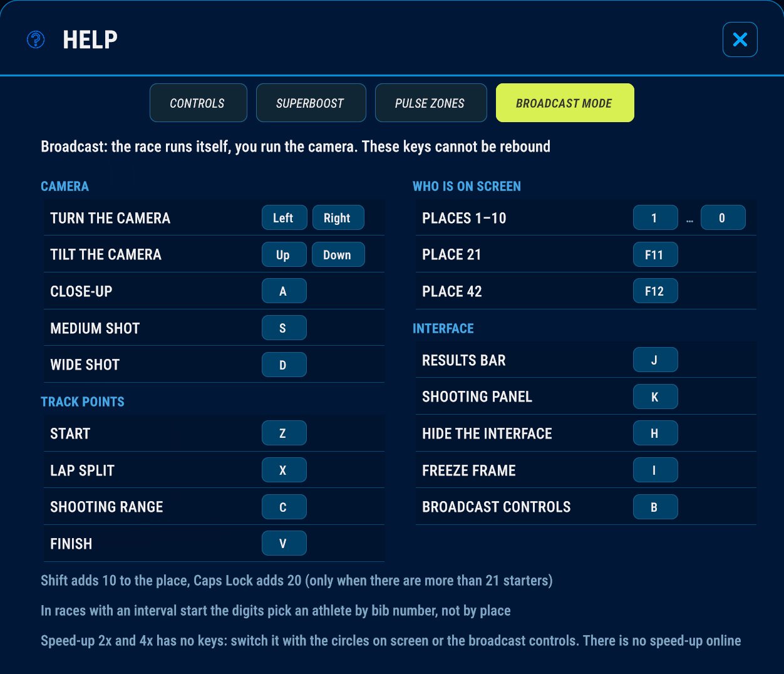Viewport: 784px width, 674px height.
Task: Click the A key for Close-Up
Action: point(284,291)
